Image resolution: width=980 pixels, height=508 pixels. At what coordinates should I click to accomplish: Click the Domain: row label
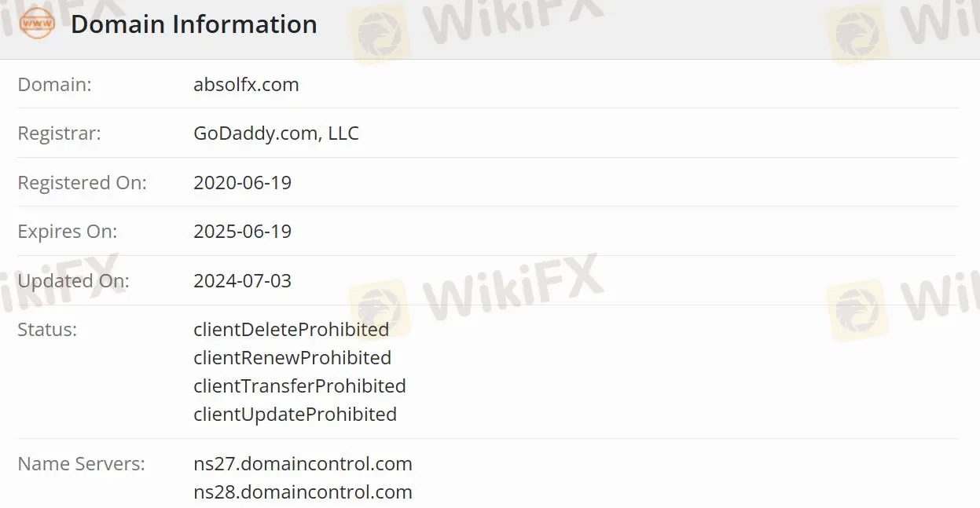pyautogui.click(x=54, y=85)
